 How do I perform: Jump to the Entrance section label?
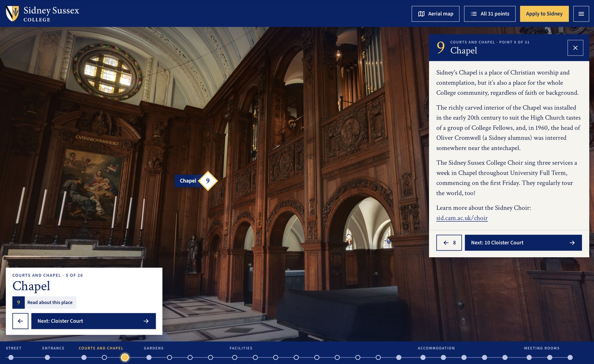(53, 348)
